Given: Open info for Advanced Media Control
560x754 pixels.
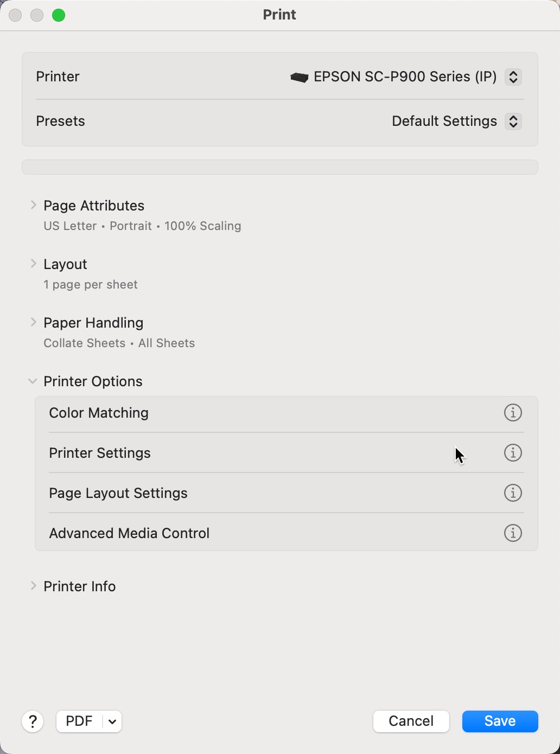Looking at the screenshot, I should coord(513,533).
